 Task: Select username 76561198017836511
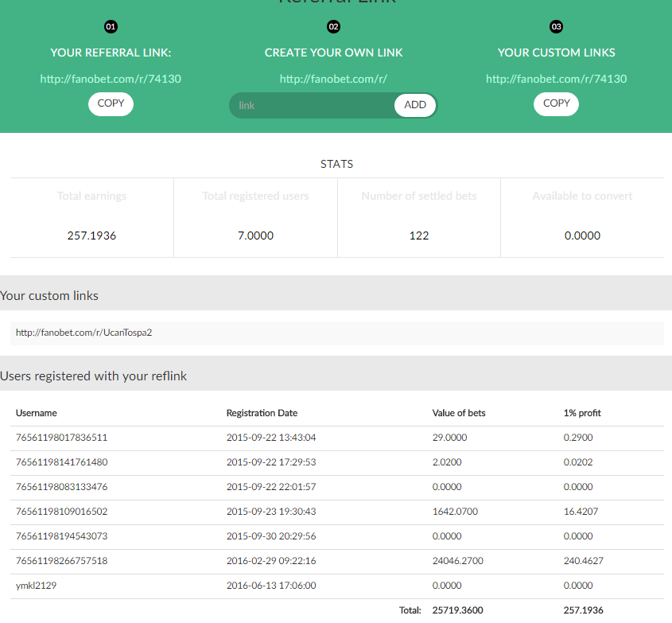click(62, 438)
